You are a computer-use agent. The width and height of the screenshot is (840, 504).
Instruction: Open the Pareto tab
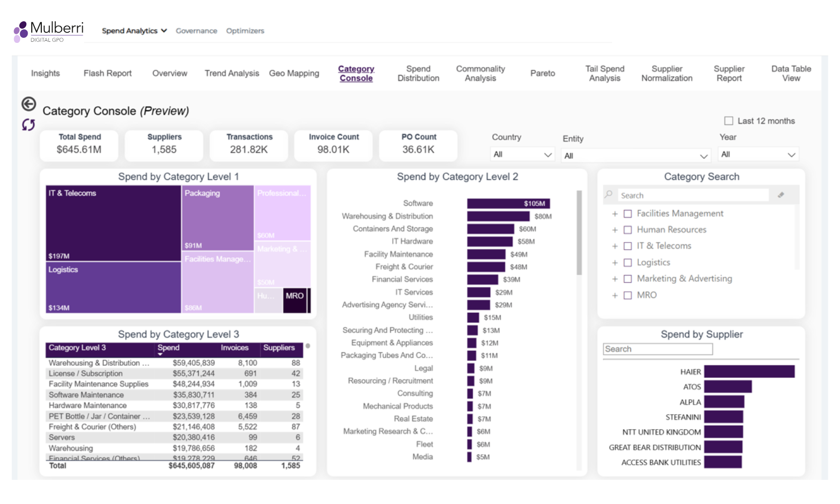pyautogui.click(x=543, y=74)
